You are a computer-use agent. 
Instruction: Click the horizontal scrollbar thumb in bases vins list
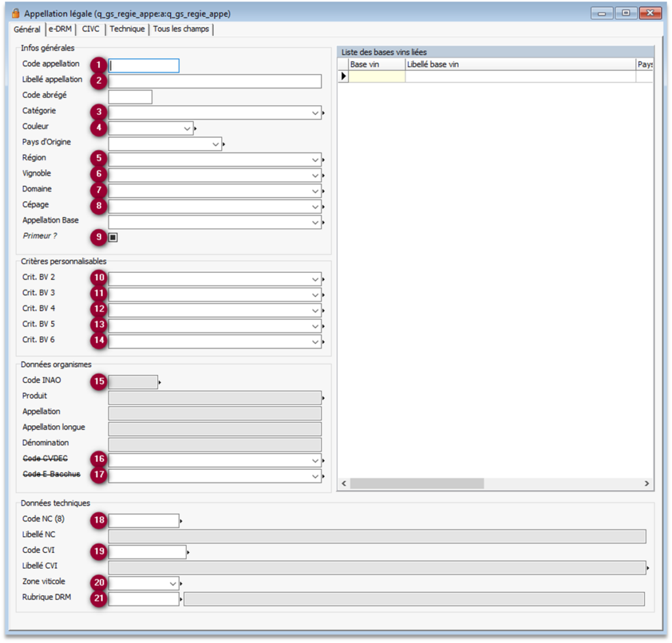click(x=417, y=484)
